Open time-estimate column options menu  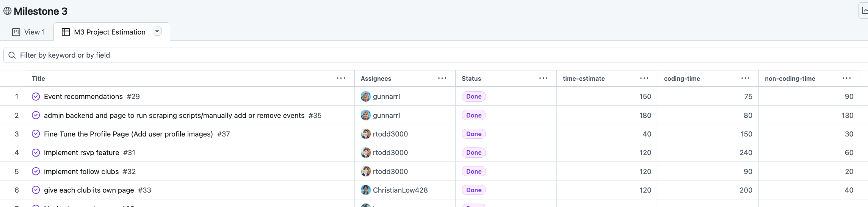click(644, 78)
